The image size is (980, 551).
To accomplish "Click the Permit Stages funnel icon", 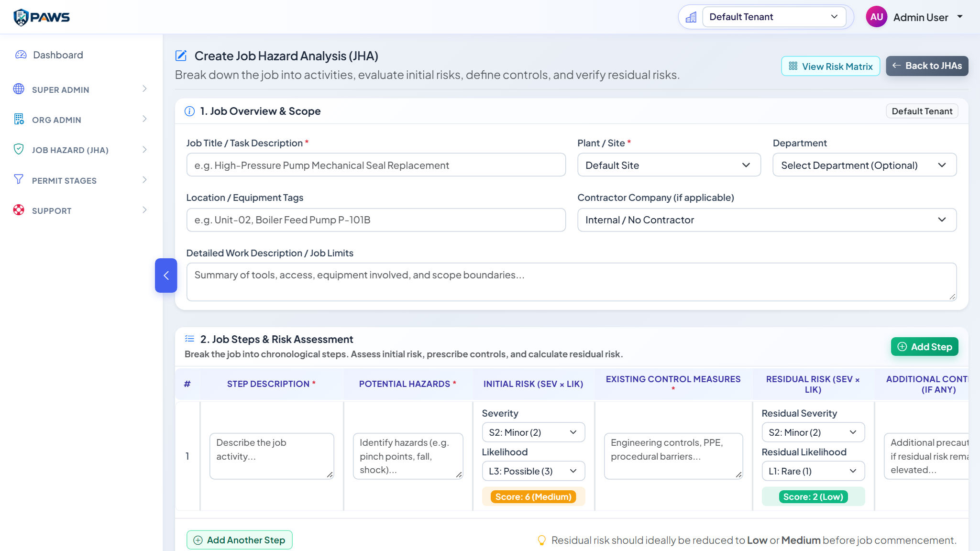I will [x=19, y=179].
